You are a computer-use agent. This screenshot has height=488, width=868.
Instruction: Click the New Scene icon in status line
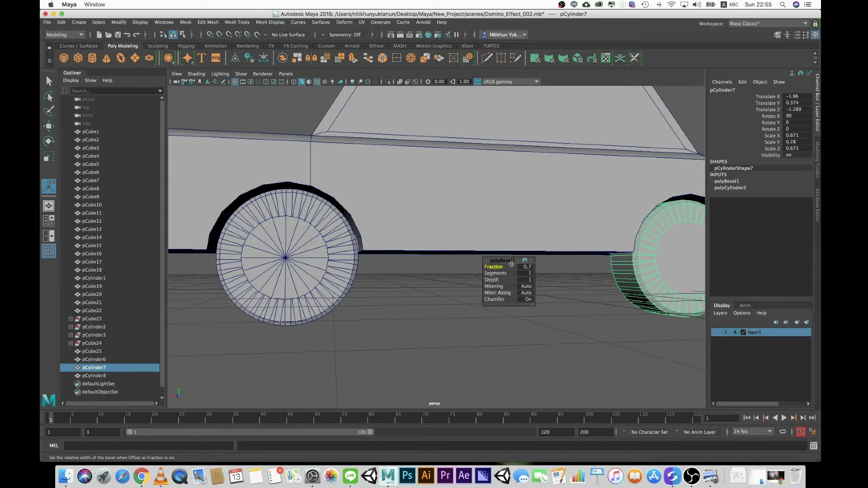[x=99, y=35]
